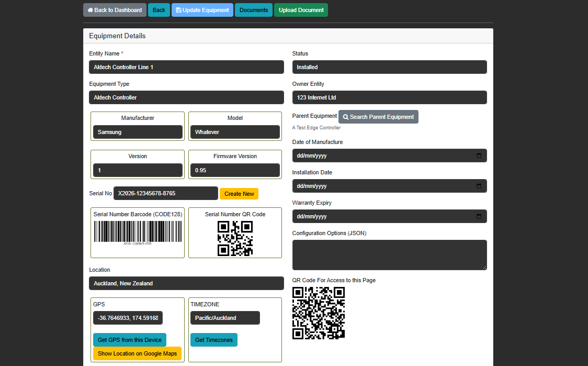Open the Warranty Expiry calendar picker icon
The width and height of the screenshot is (588, 366).
coord(479,216)
